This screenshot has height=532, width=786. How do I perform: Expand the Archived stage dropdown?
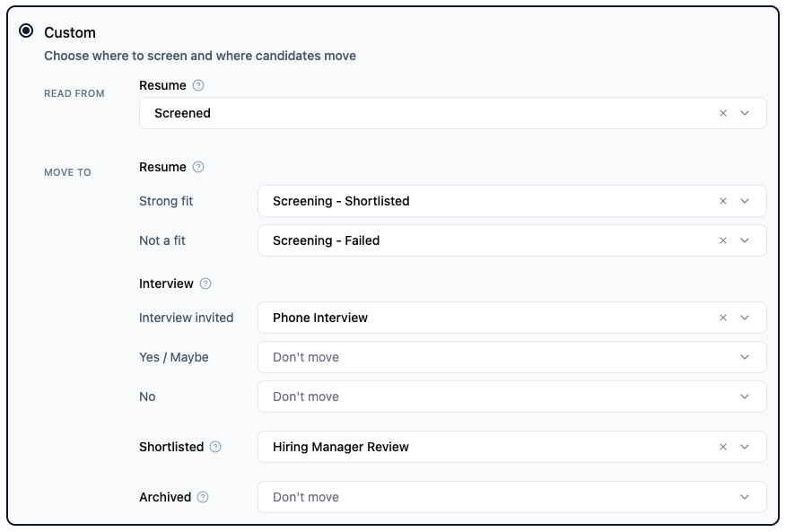tap(511, 497)
